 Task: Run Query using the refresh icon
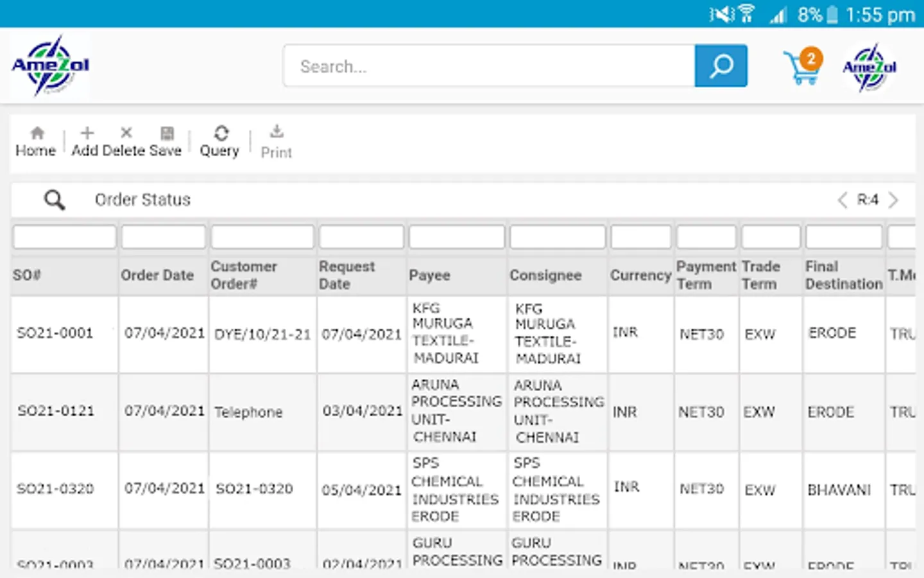tap(221, 134)
